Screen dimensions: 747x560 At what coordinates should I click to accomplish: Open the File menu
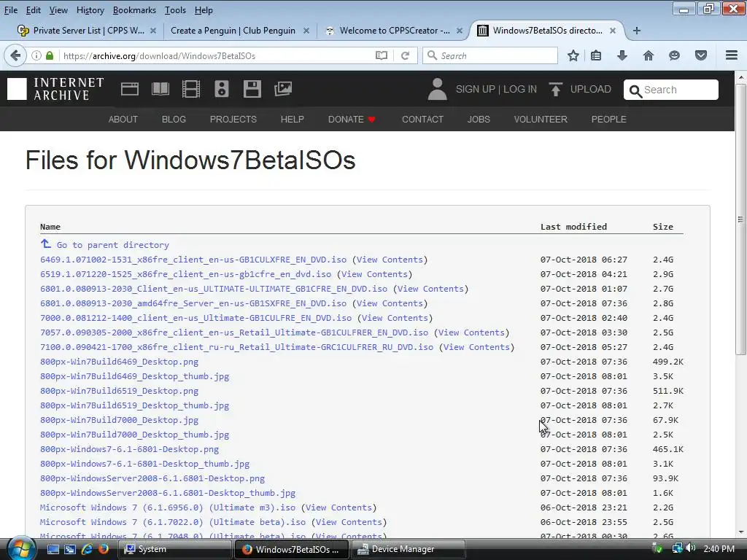pyautogui.click(x=10, y=10)
